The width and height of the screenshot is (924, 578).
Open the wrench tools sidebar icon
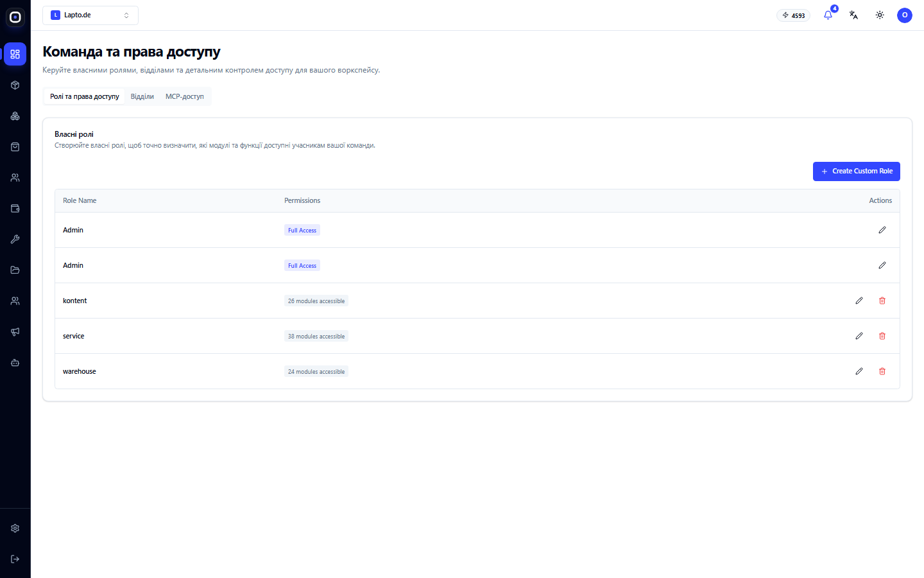[15, 239]
